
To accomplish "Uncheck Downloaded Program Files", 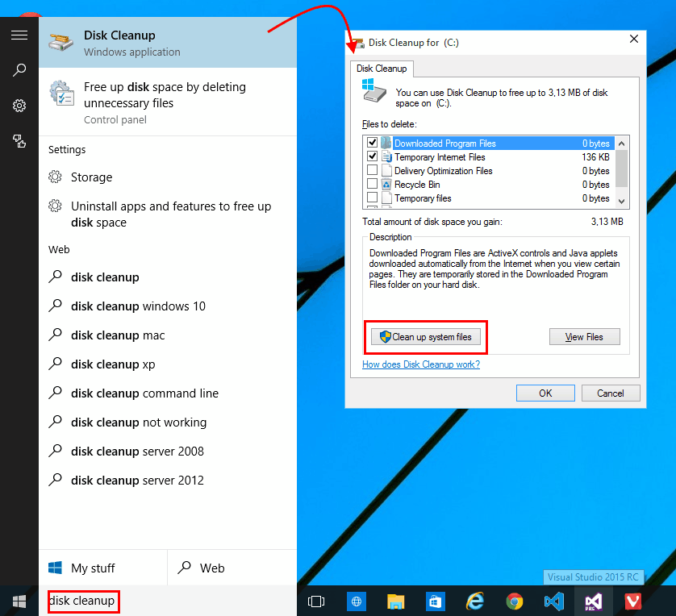I will point(372,143).
